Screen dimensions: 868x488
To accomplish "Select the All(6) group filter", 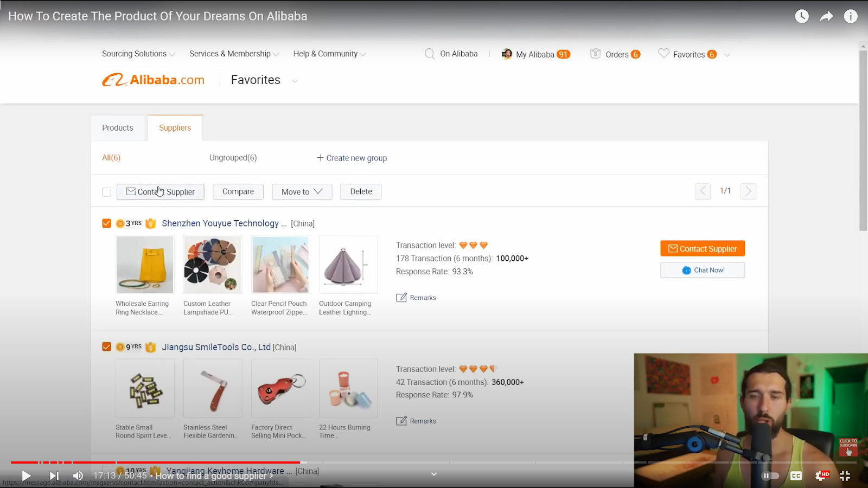I will (x=111, y=158).
